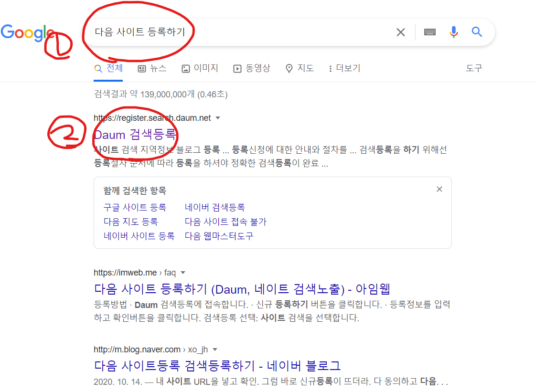The height and width of the screenshot is (392, 535).
Task: Expand the 더보기 menu
Action: point(344,68)
